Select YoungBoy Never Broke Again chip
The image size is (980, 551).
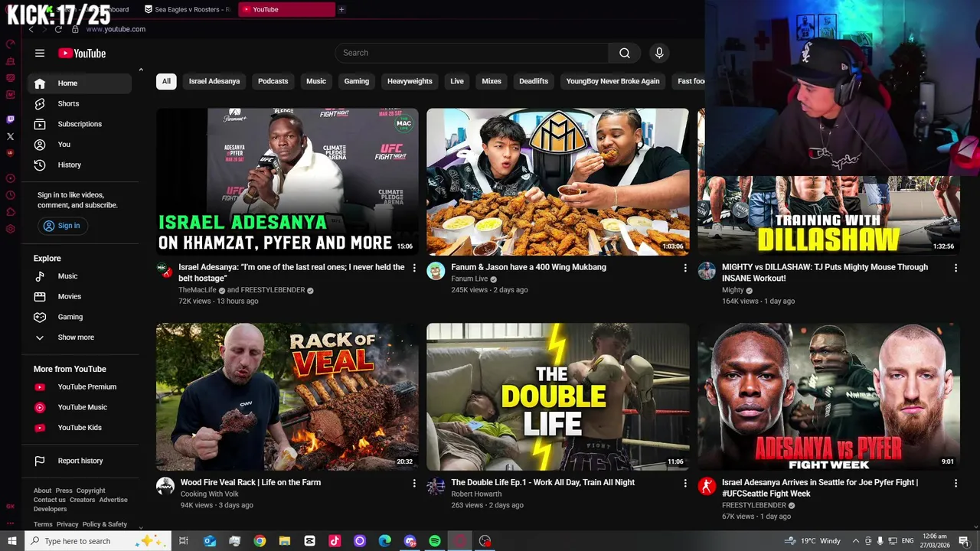[612, 81]
